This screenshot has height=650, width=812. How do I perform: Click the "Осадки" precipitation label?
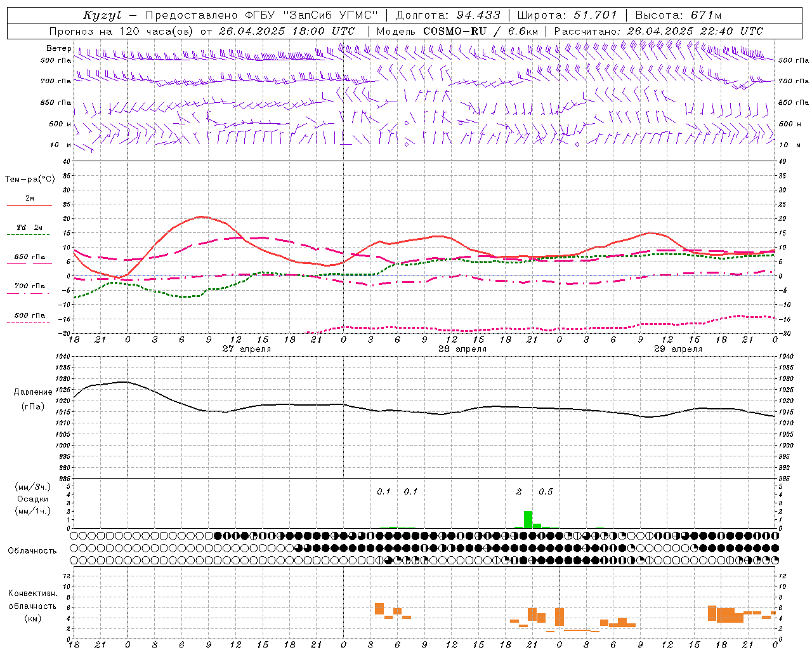pos(33,499)
